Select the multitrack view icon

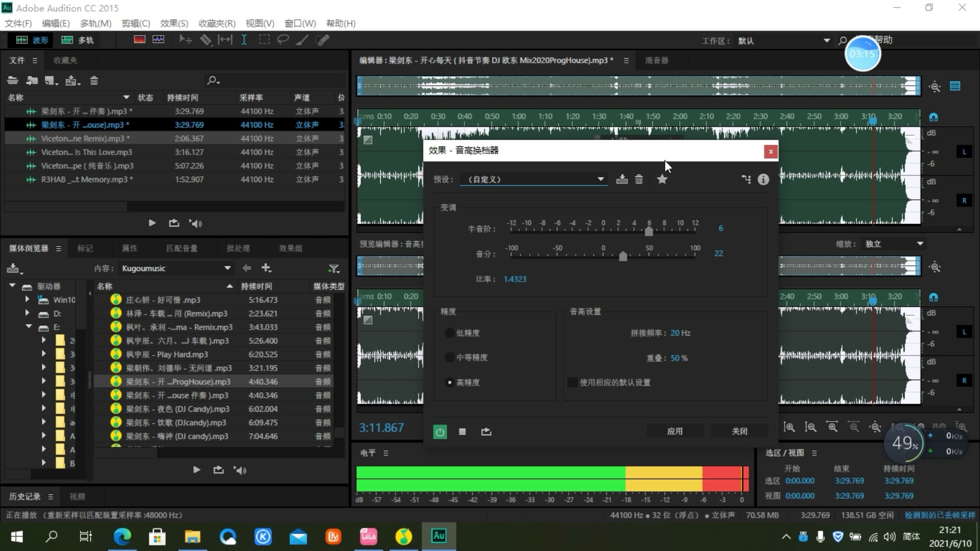67,40
